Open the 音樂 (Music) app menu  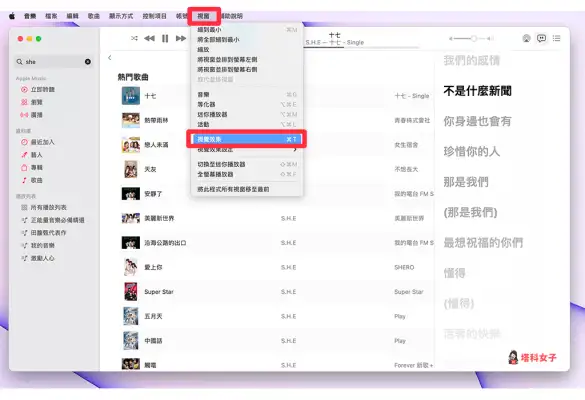pyautogui.click(x=30, y=16)
